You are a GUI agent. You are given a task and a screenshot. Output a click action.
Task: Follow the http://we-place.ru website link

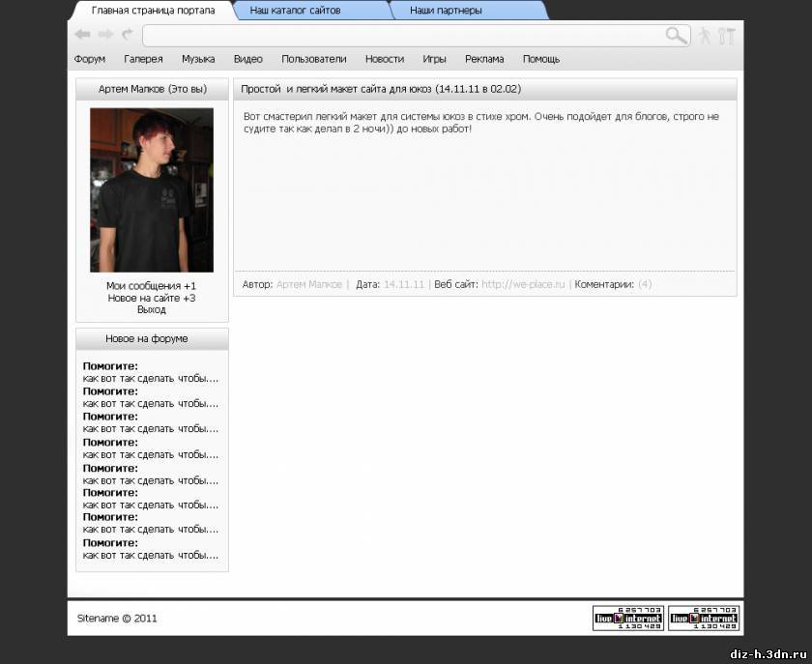523,285
